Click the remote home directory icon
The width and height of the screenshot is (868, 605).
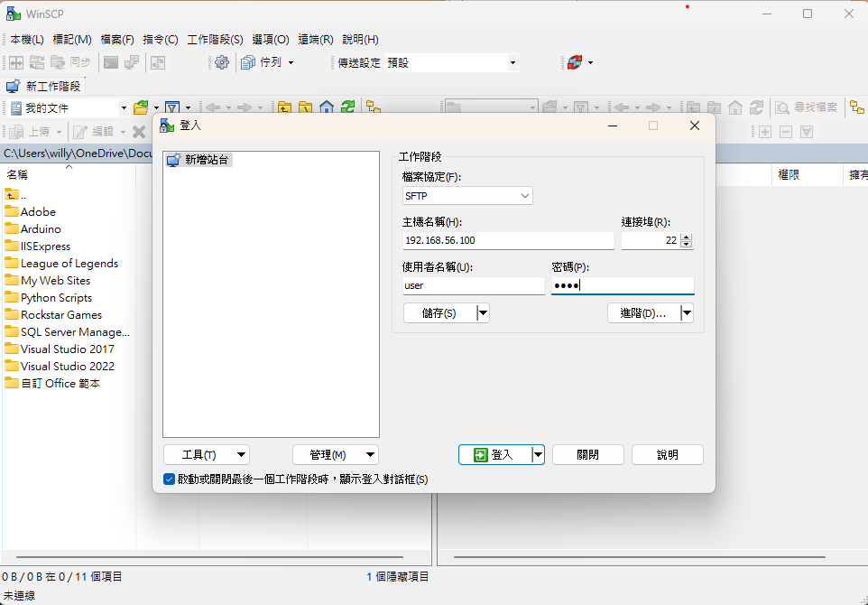tap(735, 107)
